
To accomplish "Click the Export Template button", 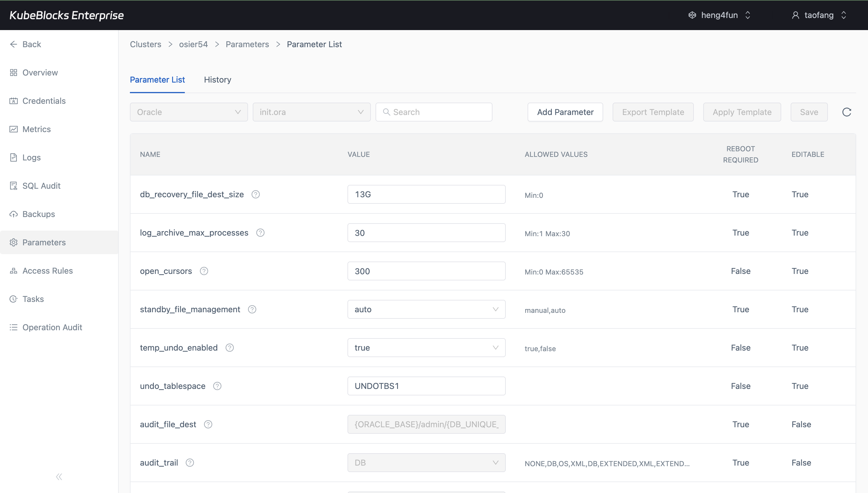I will [x=653, y=112].
